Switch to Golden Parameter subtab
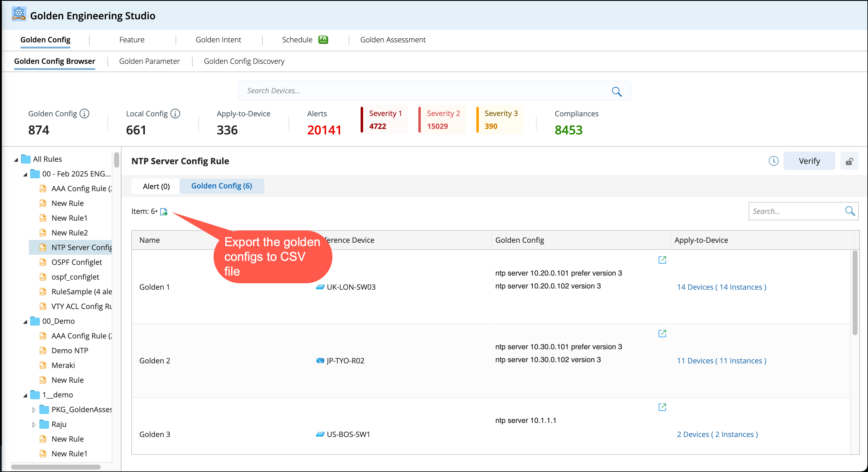 149,61
